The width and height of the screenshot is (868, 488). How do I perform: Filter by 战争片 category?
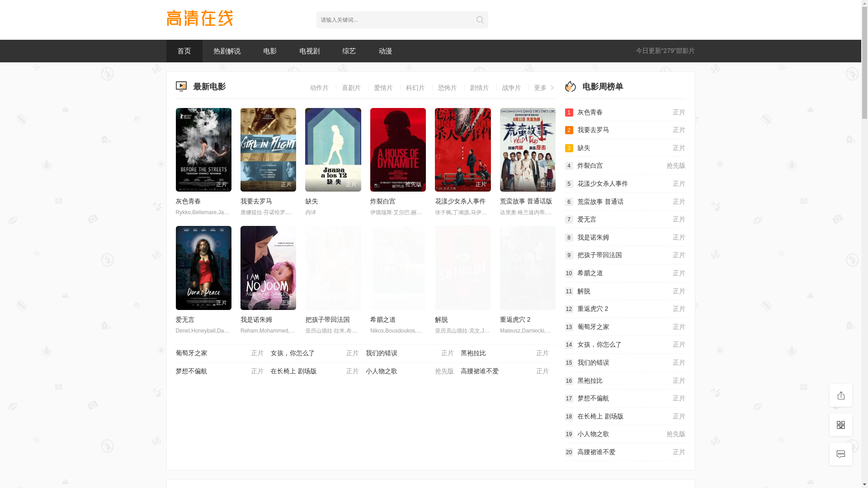point(512,88)
